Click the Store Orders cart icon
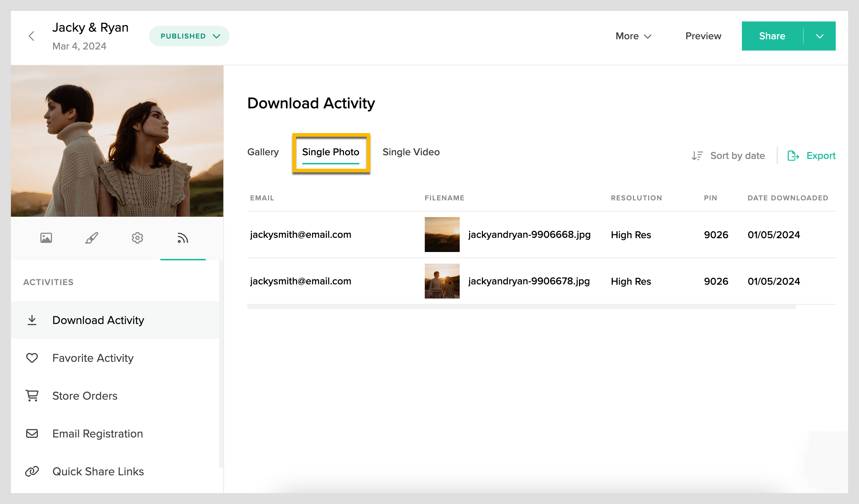This screenshot has height=504, width=859. (x=32, y=396)
